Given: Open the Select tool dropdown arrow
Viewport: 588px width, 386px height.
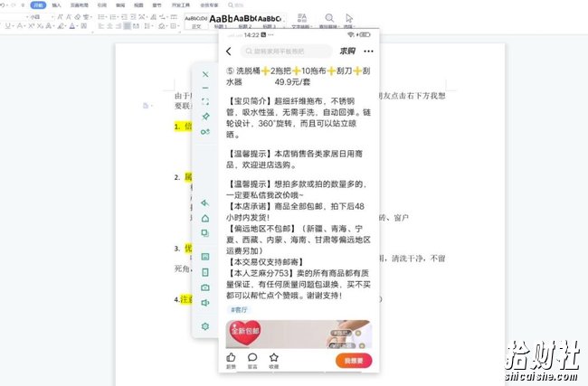Looking at the screenshot, I should click(353, 26).
